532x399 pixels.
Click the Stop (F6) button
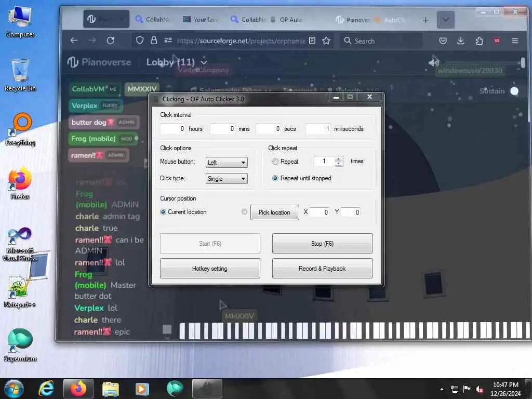tap(322, 243)
